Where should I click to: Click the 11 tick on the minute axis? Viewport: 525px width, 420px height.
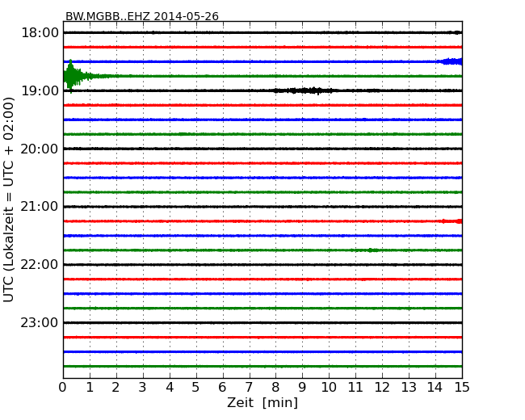coord(355,387)
